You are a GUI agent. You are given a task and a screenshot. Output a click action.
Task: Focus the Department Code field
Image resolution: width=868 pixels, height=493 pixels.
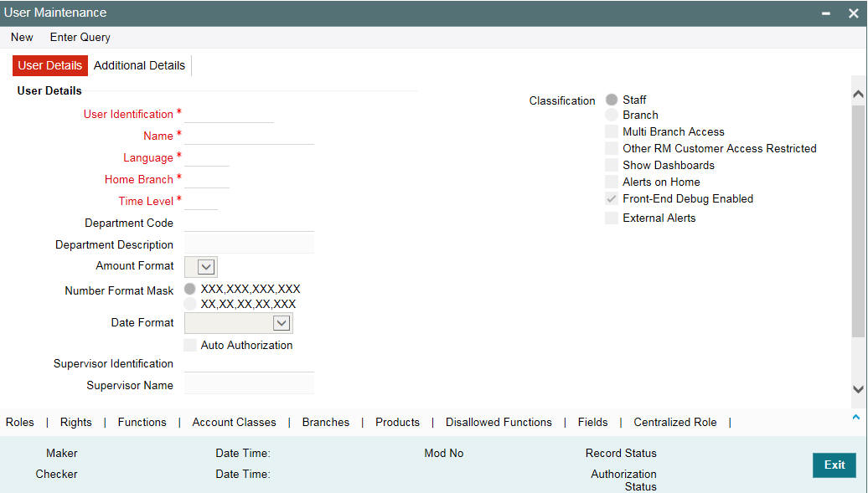point(249,223)
